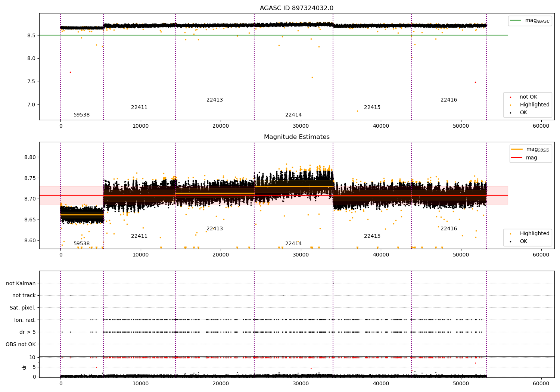Image resolution: width=560 pixels, height=392 pixels.
Task: Click obsid label 22415 in top panel
Action: tap(372, 108)
